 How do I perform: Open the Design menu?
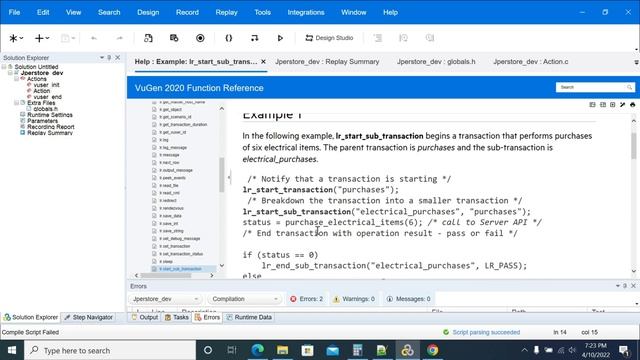click(148, 12)
